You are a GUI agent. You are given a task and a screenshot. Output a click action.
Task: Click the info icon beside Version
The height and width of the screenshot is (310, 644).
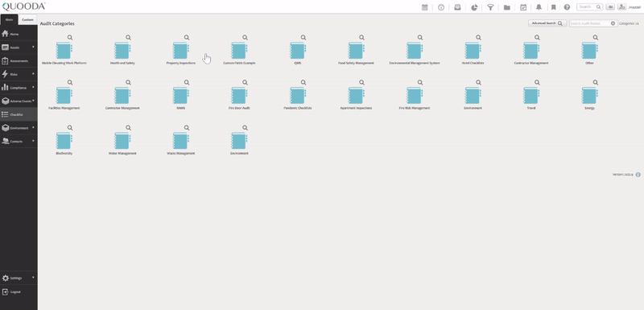[638, 175]
